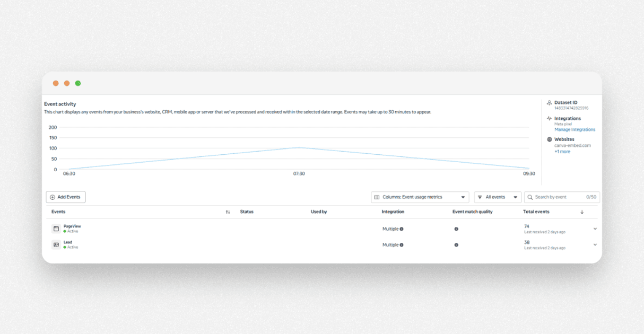Click info icon beside Lead Multiple integration
This screenshot has width=644, height=334.
tap(402, 245)
